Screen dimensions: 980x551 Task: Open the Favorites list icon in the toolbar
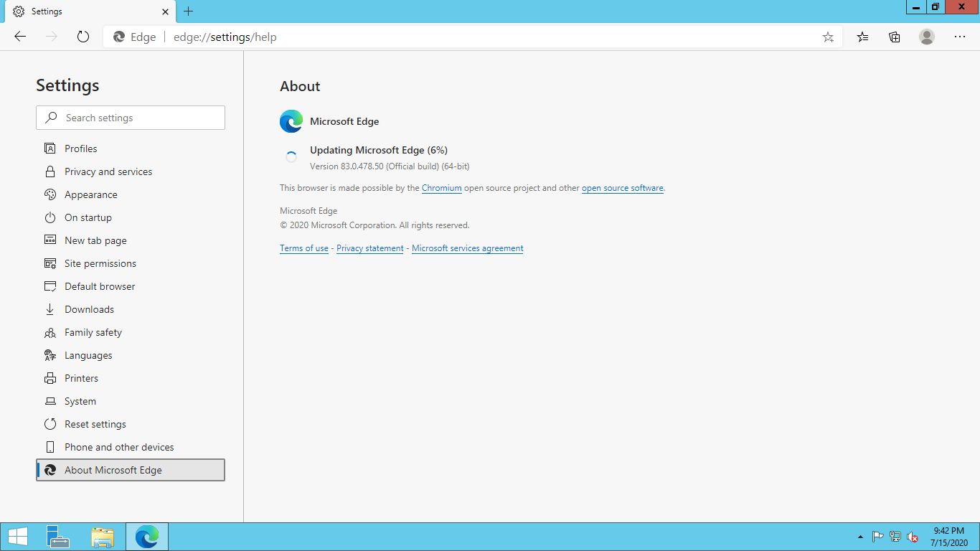click(x=862, y=37)
